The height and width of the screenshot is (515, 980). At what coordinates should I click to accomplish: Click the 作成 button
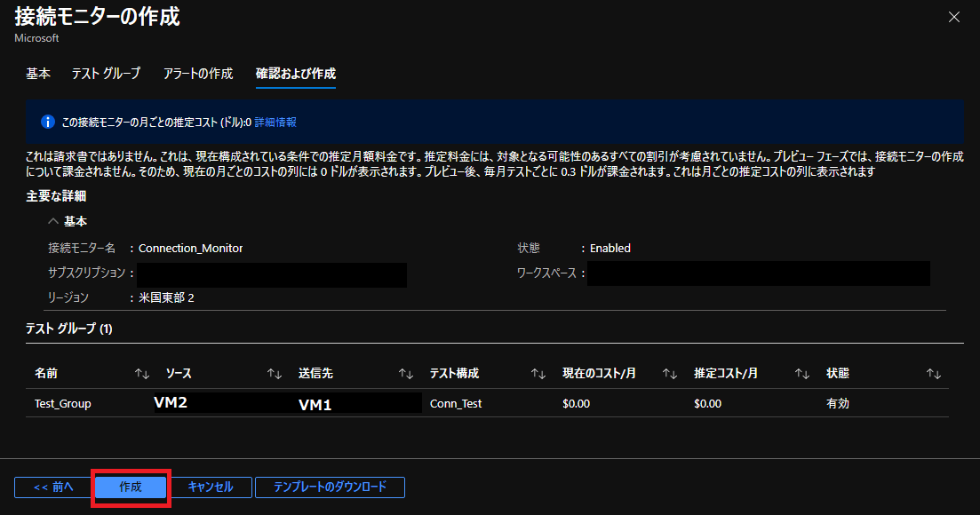(131, 487)
